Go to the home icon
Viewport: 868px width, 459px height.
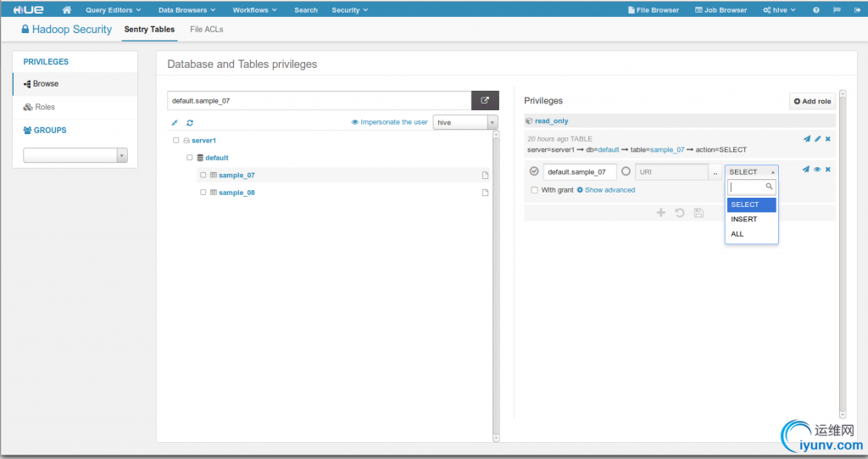(x=66, y=10)
